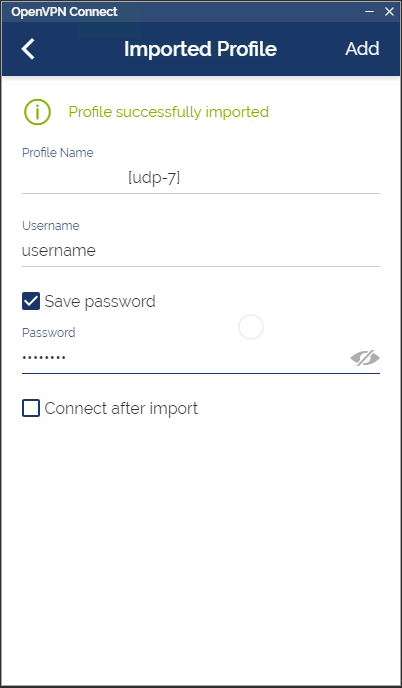Click the Connect after import label text
This screenshot has height=688, width=402.
pyautogui.click(x=121, y=408)
